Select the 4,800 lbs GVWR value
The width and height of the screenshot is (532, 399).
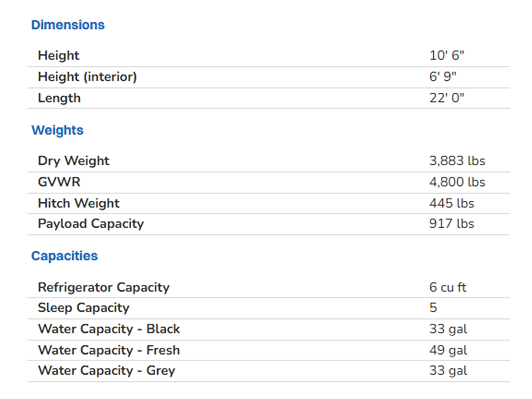(457, 182)
